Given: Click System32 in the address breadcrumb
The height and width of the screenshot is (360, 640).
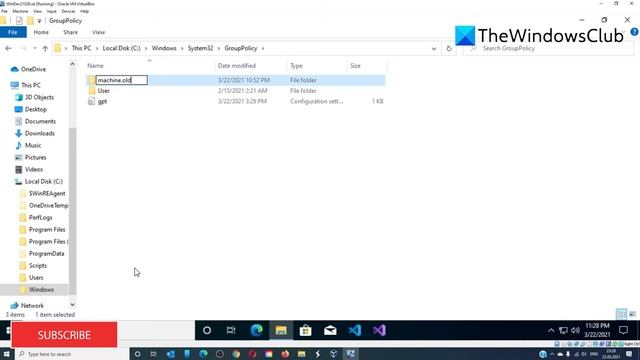Looking at the screenshot, I should point(200,48).
